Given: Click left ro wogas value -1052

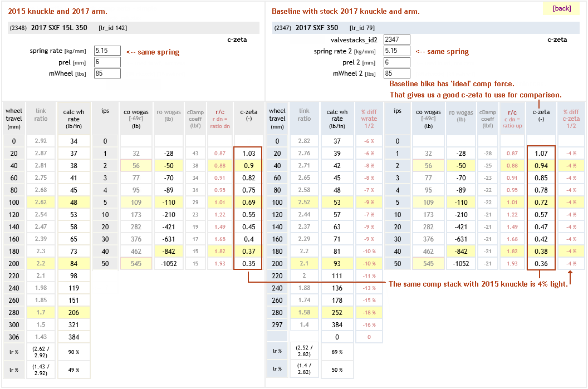Looking at the screenshot, I should (x=169, y=263).
